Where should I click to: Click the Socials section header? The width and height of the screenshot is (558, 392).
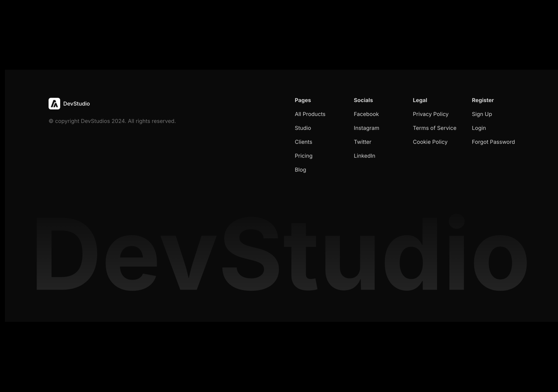pyautogui.click(x=363, y=100)
